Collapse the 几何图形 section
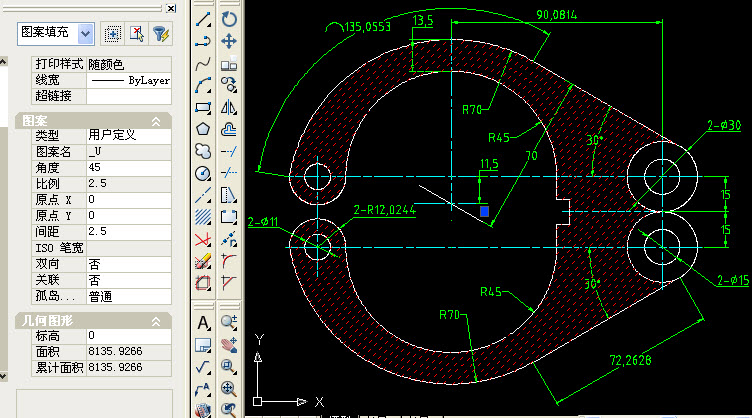Image resolution: width=752 pixels, height=418 pixels. coord(156,322)
